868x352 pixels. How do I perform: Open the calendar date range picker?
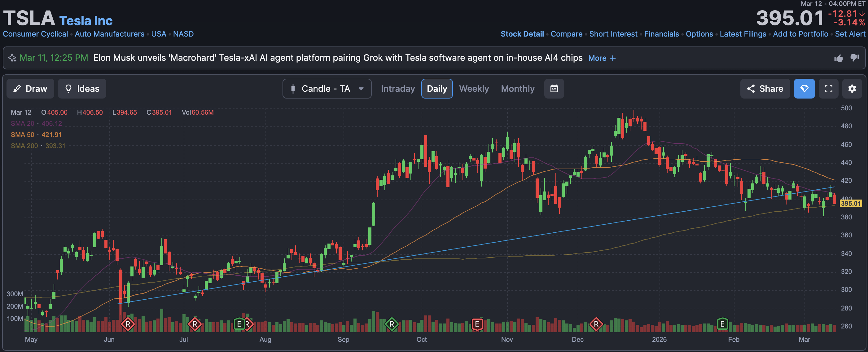554,89
